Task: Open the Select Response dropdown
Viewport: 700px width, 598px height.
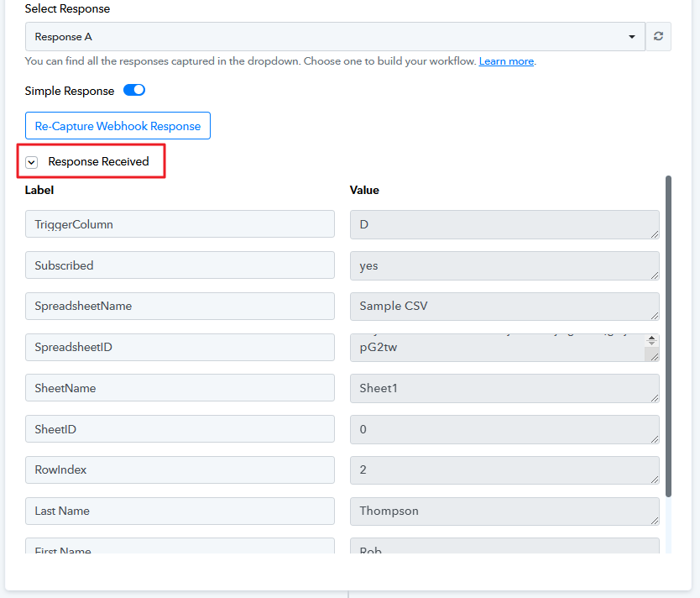Action: point(335,37)
